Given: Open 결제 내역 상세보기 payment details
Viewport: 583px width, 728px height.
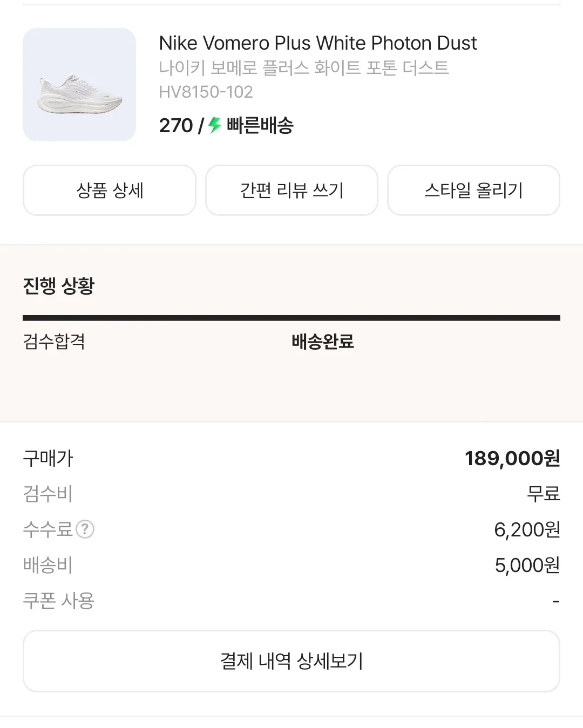Looking at the screenshot, I should click(x=291, y=661).
